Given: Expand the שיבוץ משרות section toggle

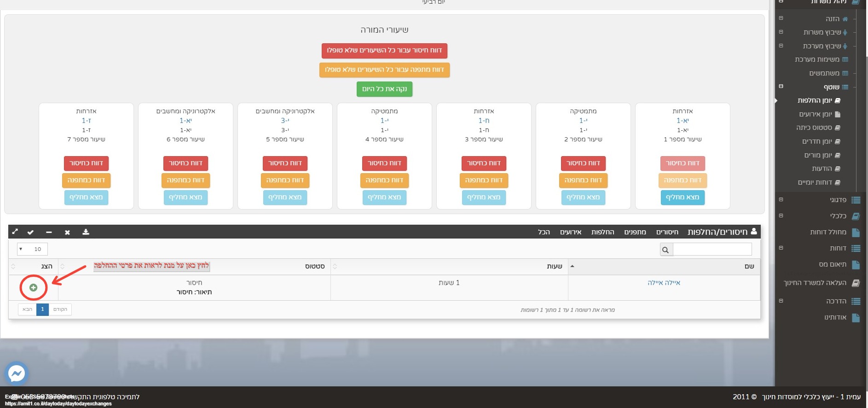Looking at the screenshot, I should tap(781, 32).
